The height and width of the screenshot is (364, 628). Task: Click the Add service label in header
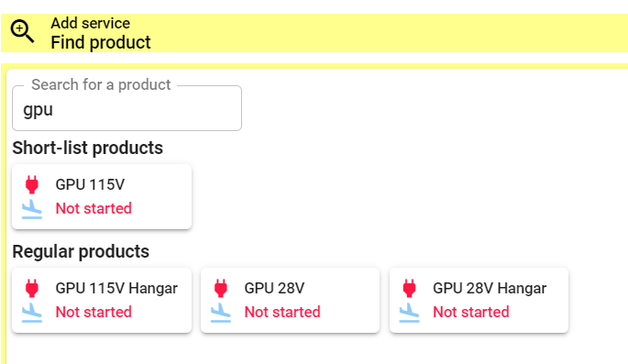pyautogui.click(x=91, y=23)
